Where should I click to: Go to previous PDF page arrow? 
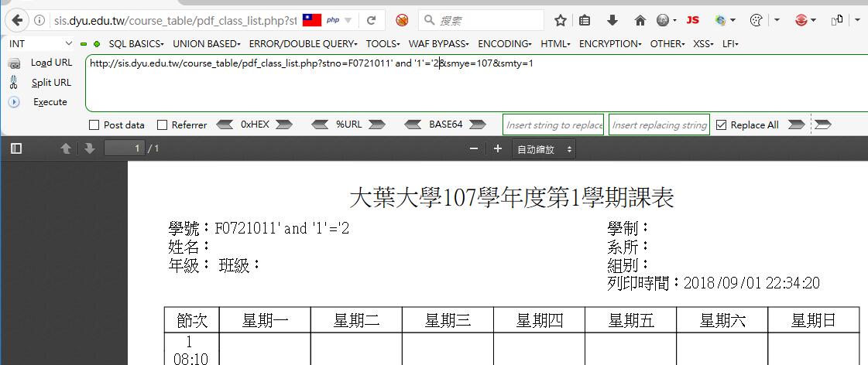66,148
